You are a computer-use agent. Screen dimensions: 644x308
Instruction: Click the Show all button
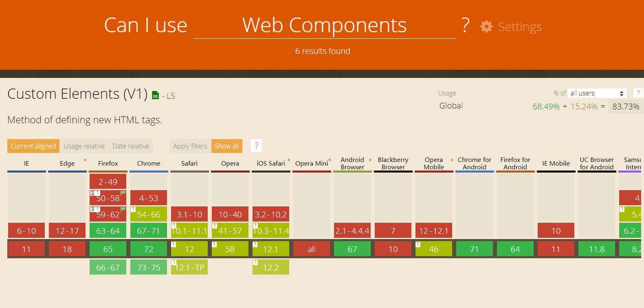click(x=227, y=146)
